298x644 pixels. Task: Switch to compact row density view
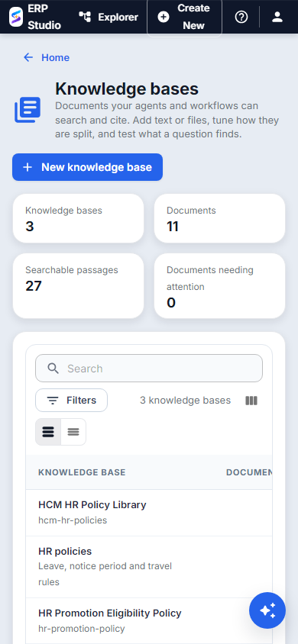[73, 432]
